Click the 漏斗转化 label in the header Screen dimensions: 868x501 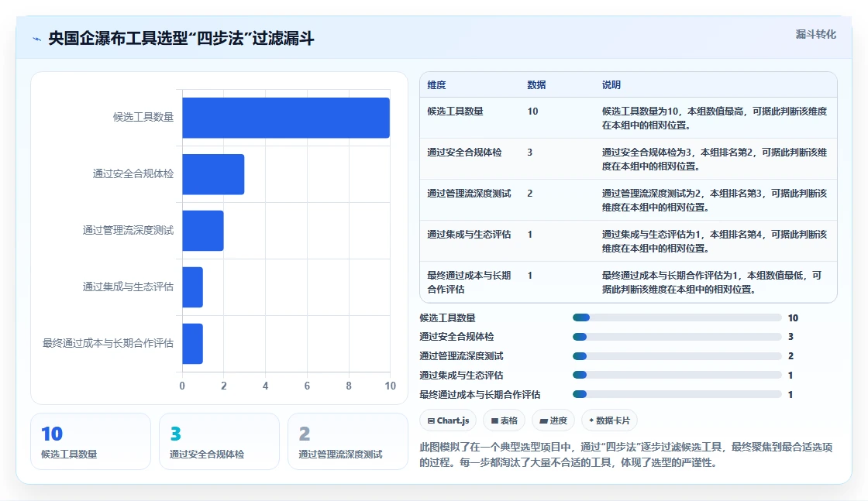click(x=815, y=34)
